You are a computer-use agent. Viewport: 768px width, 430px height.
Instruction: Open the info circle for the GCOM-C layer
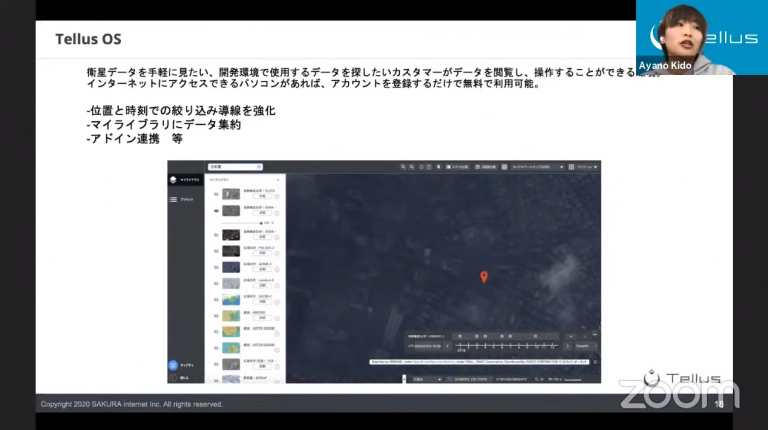[x=277, y=302]
